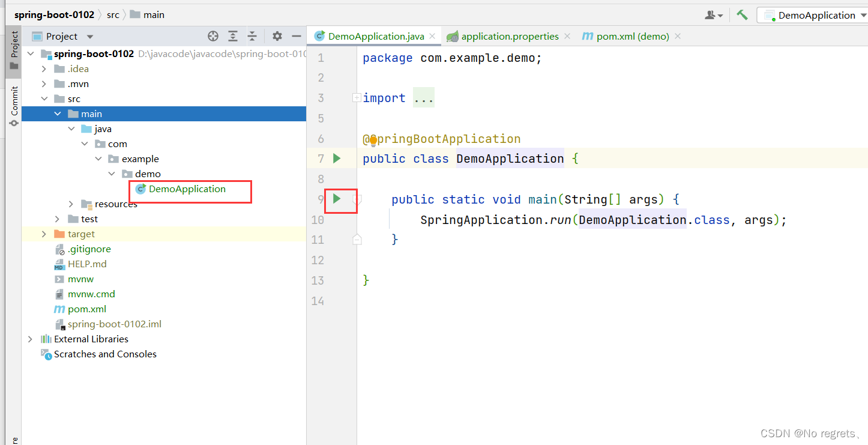The width and height of the screenshot is (868, 445).
Task: Collapse the com package
Action: click(85, 144)
